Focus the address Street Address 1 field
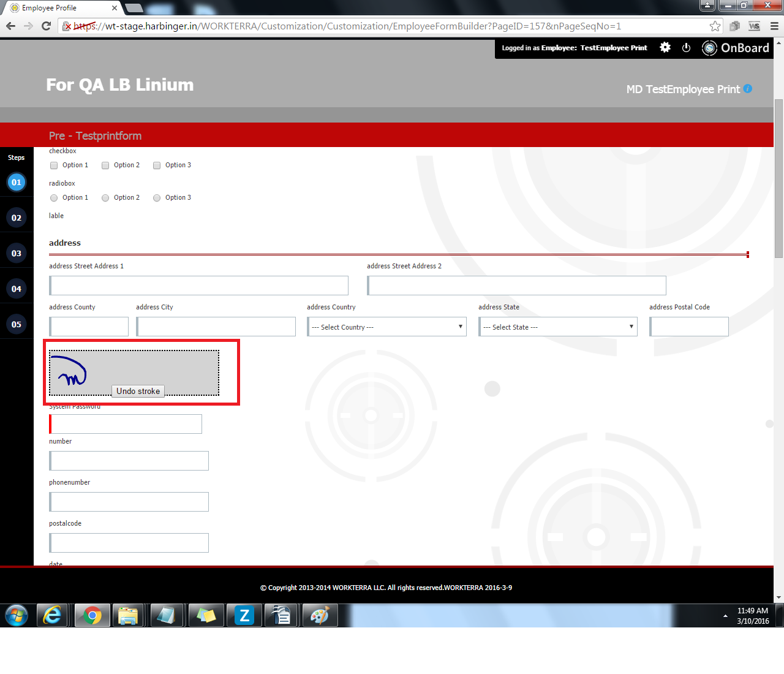 [198, 286]
